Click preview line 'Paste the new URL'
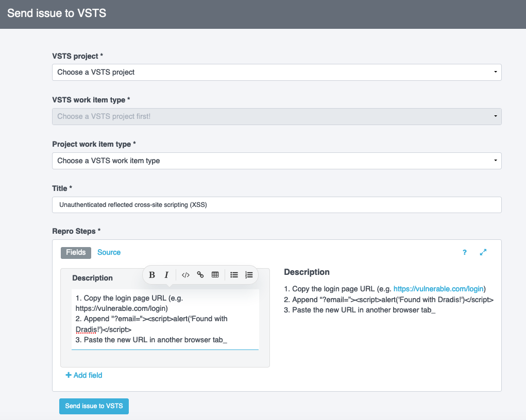 point(360,310)
